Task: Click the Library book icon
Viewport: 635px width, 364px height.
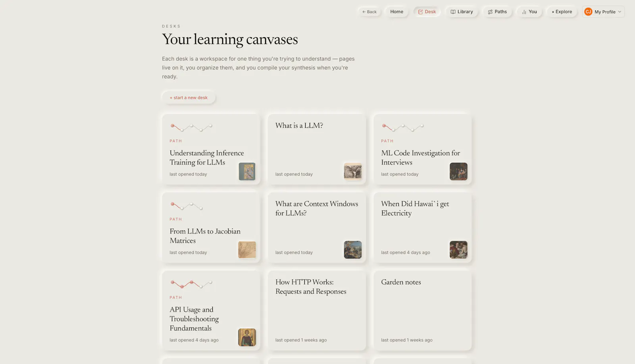Action: pyautogui.click(x=453, y=12)
